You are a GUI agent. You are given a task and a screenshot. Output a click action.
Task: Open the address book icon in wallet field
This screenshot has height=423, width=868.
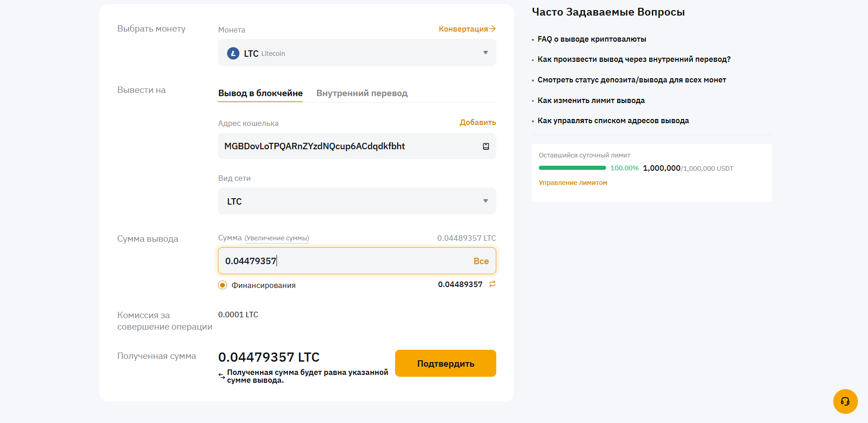point(486,146)
